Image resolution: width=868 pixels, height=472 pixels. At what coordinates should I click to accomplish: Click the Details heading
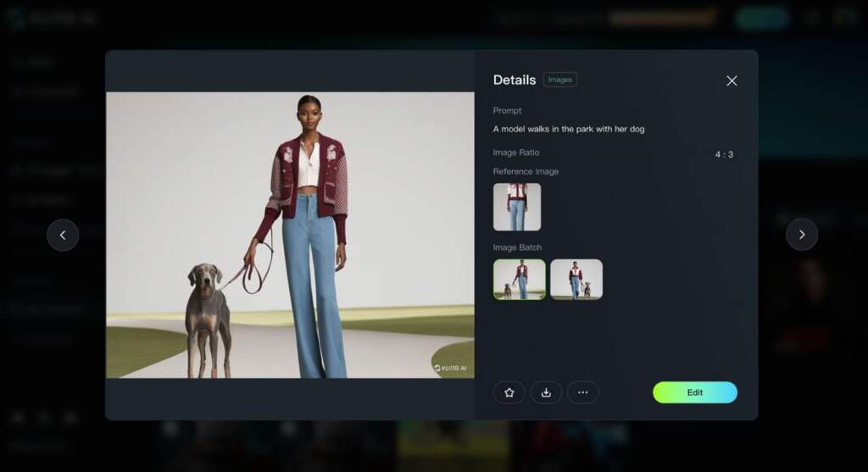click(515, 80)
